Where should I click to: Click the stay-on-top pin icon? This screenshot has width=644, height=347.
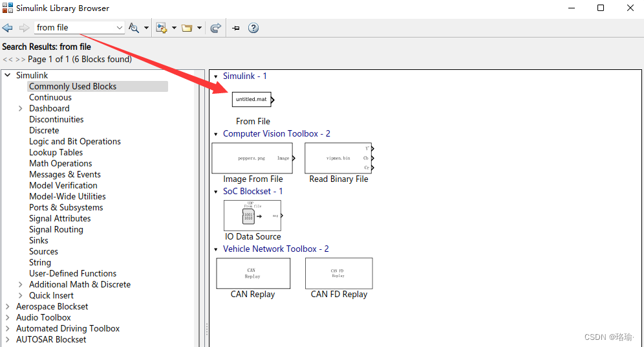tap(236, 28)
